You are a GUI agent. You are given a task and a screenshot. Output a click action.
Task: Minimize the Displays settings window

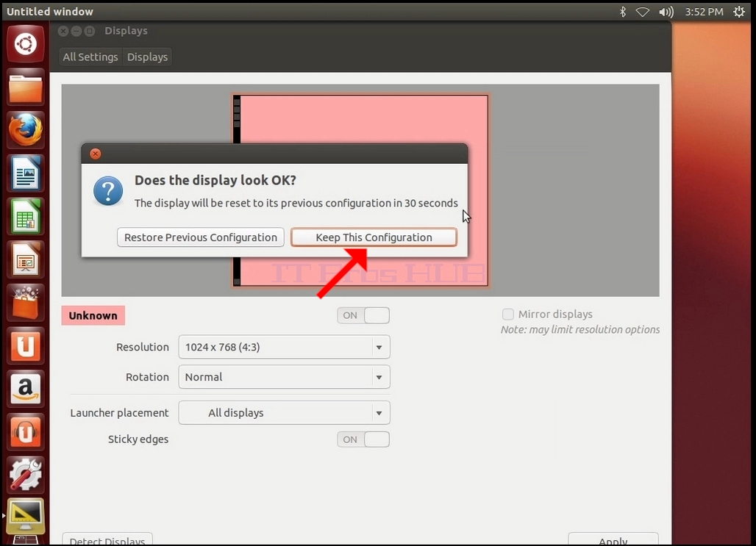click(x=76, y=31)
